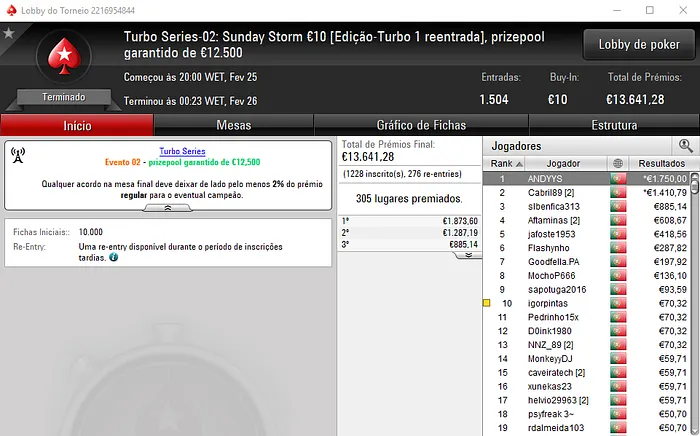This screenshot has height=436, width=700.
Task: Click the globe country column header
Action: (x=618, y=163)
